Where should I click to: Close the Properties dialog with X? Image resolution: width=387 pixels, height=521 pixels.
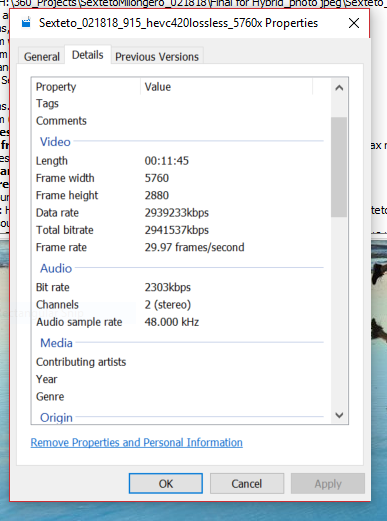(x=354, y=23)
